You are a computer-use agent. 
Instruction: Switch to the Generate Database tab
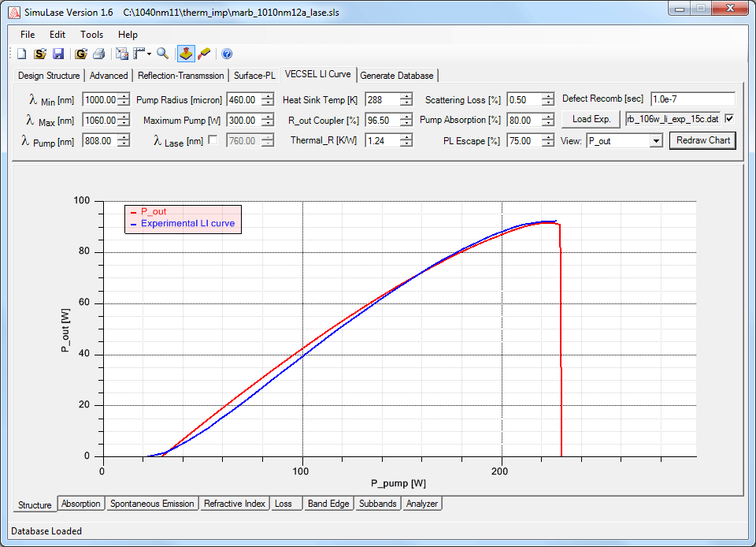397,76
